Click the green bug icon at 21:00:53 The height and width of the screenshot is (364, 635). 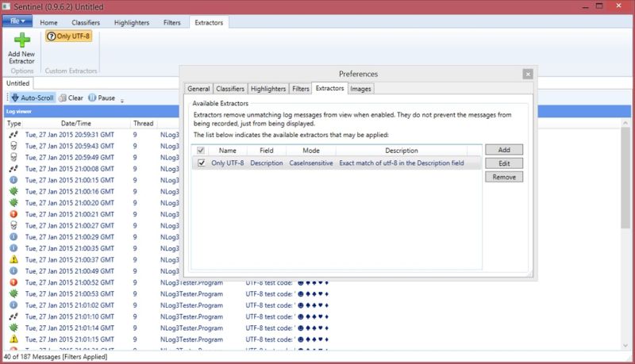pyautogui.click(x=13, y=293)
